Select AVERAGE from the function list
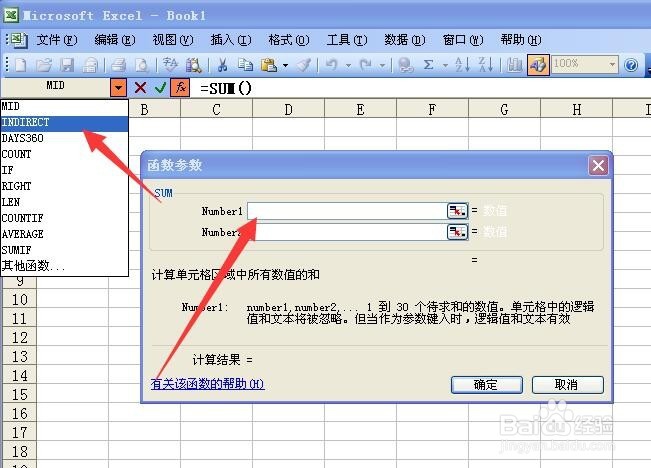Viewport: 651px width, 468px height. click(64, 234)
